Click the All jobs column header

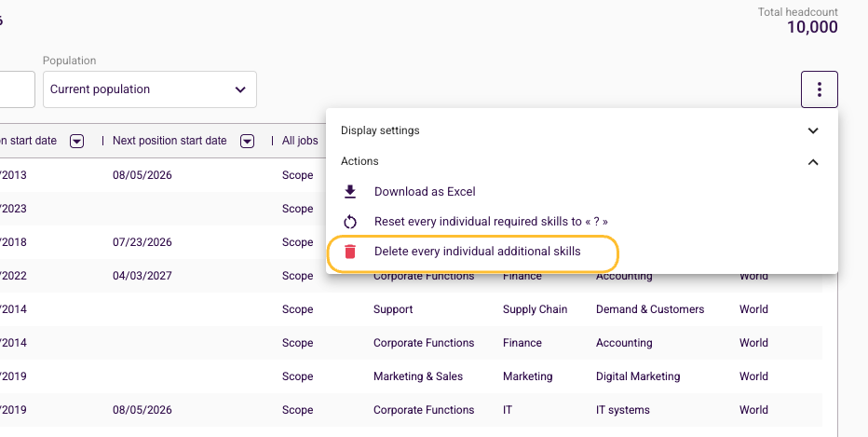click(300, 141)
